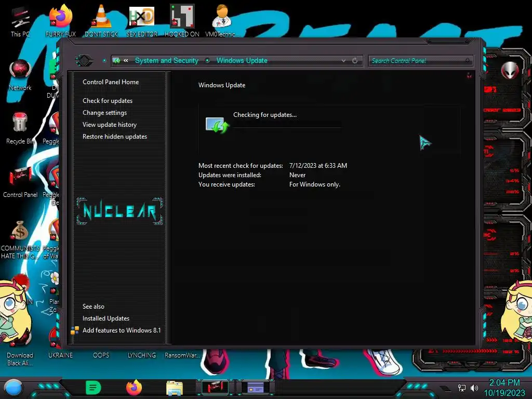Click Add features to Windows 8.1
Screen dimensions: 532x399
pos(122,330)
